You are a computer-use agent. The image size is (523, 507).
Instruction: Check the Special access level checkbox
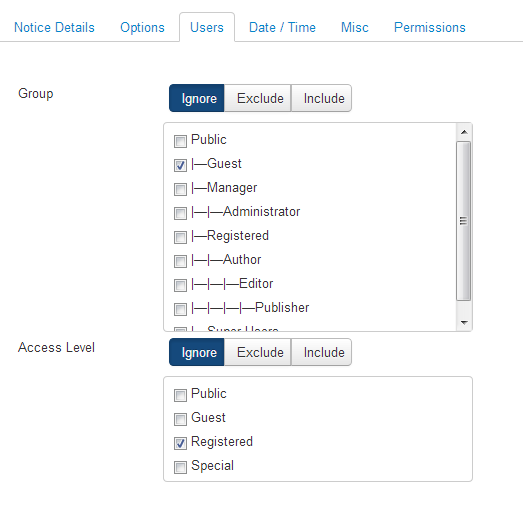(x=180, y=467)
